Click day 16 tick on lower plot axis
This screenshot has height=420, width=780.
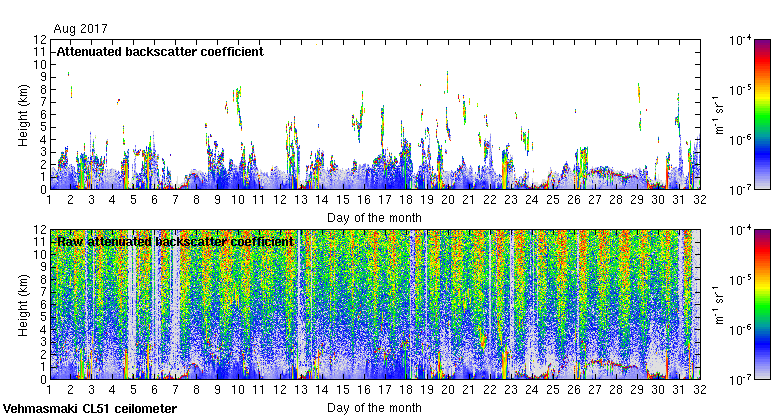coord(364,390)
